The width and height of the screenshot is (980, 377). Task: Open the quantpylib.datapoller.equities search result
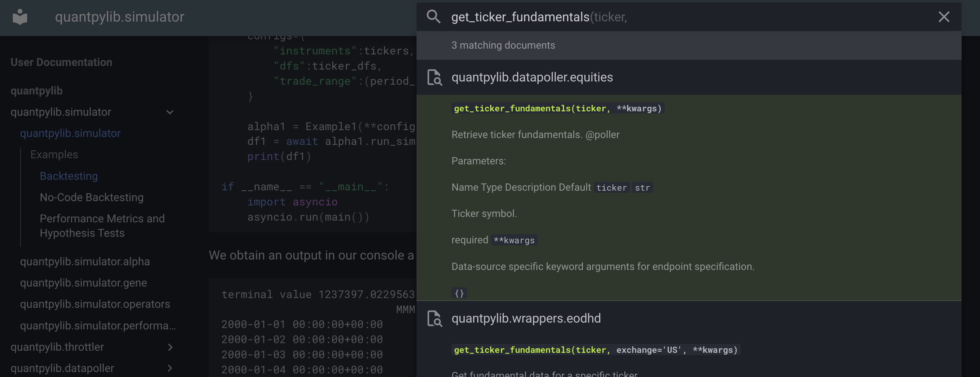[689, 77]
